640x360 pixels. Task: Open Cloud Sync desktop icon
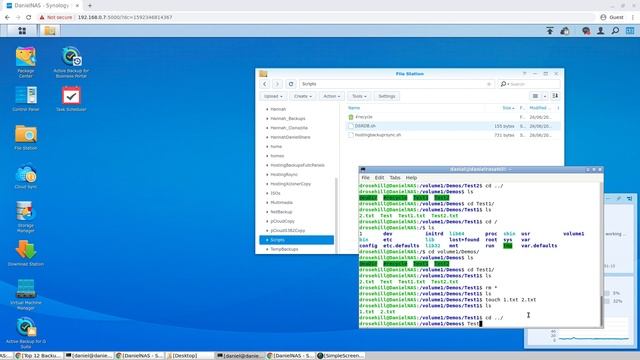[x=26, y=176]
